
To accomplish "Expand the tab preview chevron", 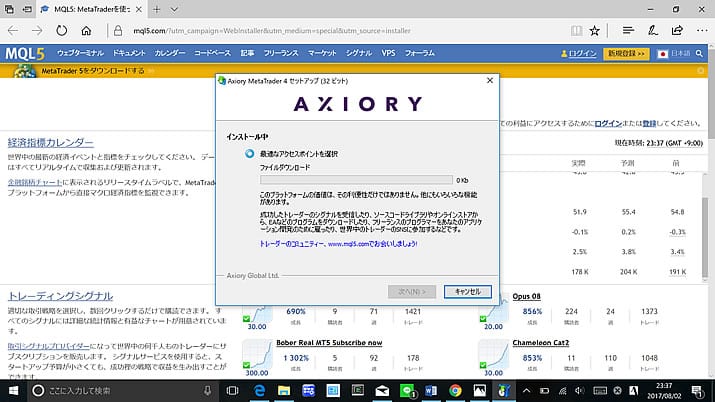I will click(174, 9).
